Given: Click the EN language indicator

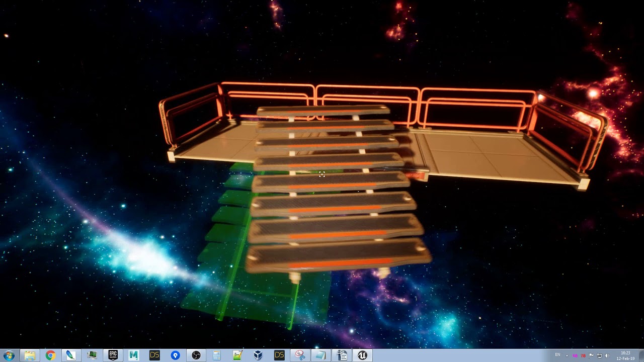Looking at the screenshot, I should point(557,354).
